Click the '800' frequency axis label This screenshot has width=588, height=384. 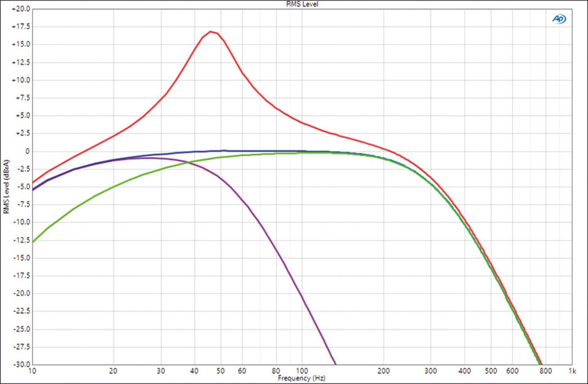click(546, 371)
